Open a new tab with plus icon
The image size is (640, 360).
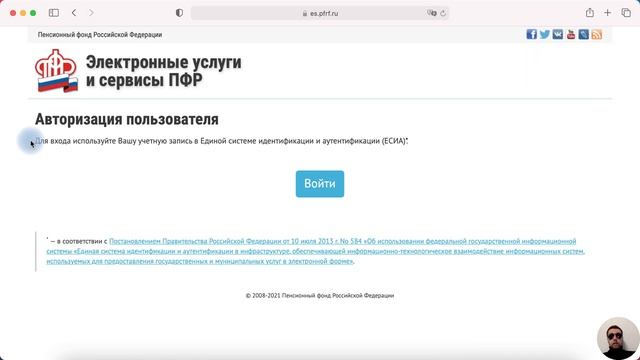(x=608, y=13)
